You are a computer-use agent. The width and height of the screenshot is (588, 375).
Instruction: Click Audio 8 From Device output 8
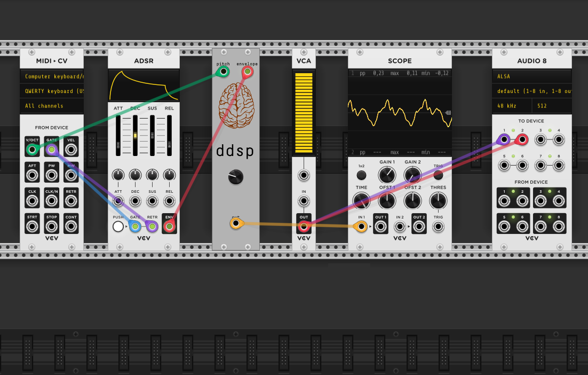[x=558, y=226]
